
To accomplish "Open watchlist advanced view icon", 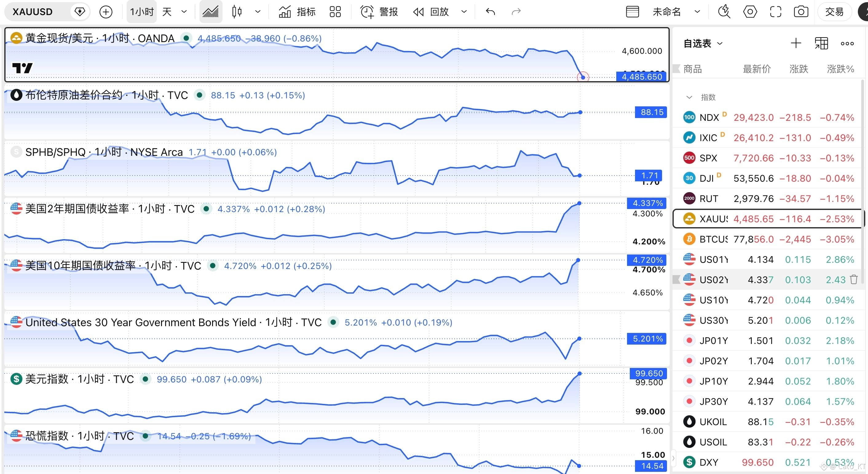I will click(822, 43).
